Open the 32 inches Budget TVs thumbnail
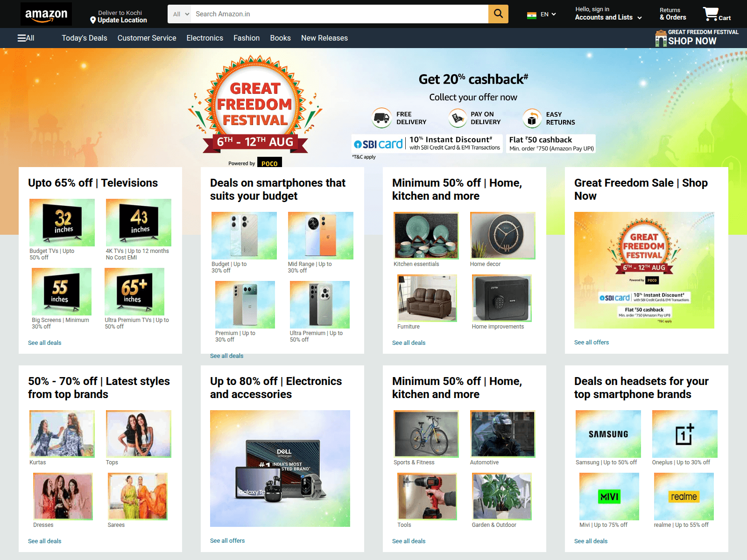 tap(62, 223)
